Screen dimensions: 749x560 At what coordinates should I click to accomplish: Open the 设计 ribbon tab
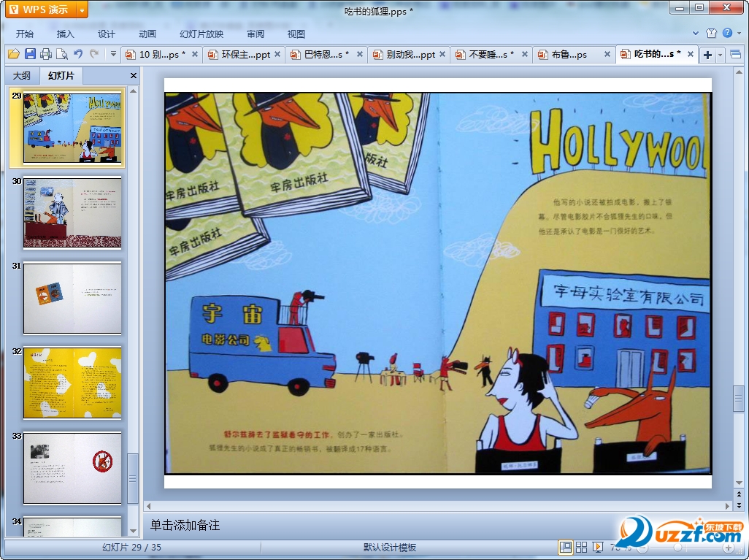(x=106, y=34)
